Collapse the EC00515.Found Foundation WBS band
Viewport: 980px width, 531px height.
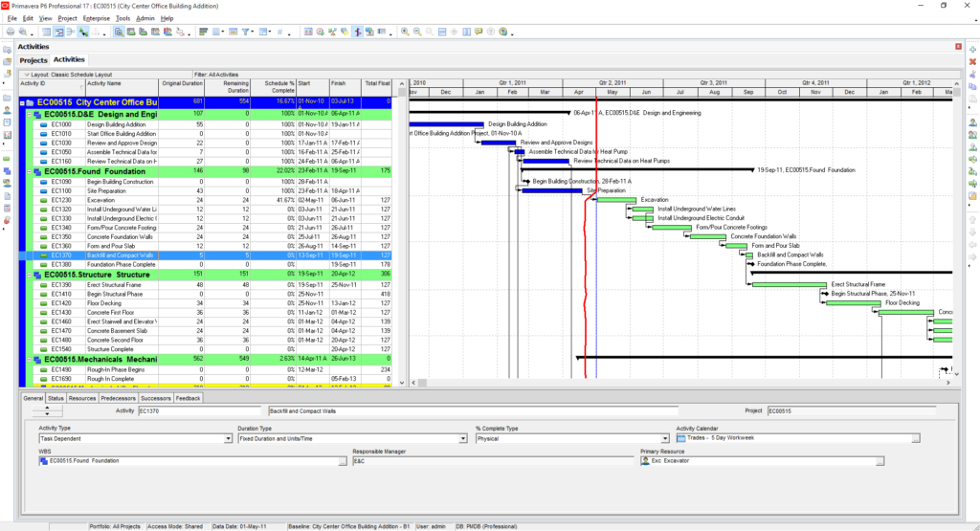point(28,171)
